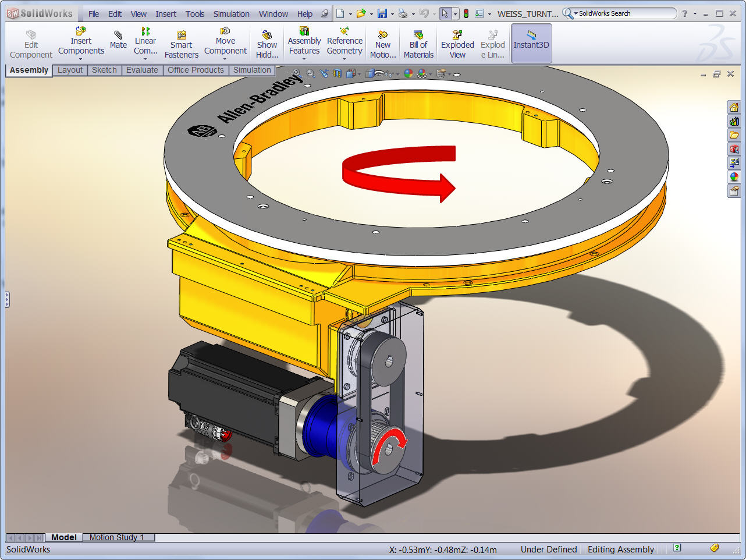
Task: Expand the Assembly Features dropdown
Action: [304, 59]
